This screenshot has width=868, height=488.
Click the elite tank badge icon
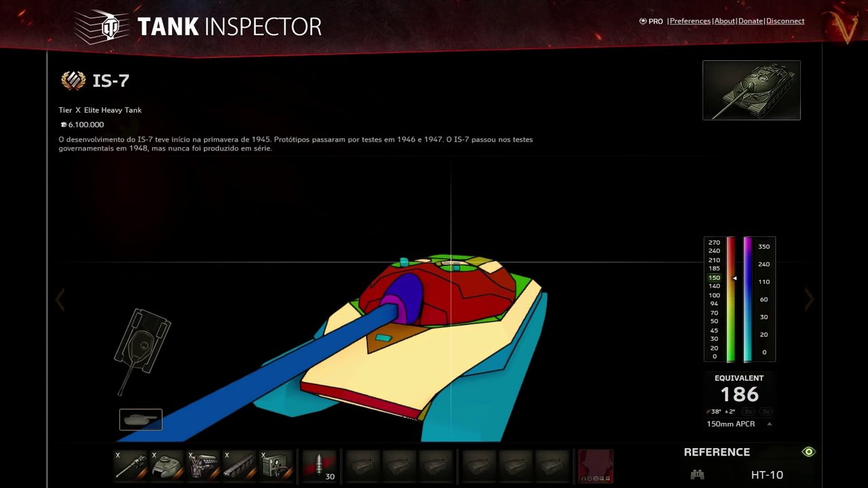(73, 81)
